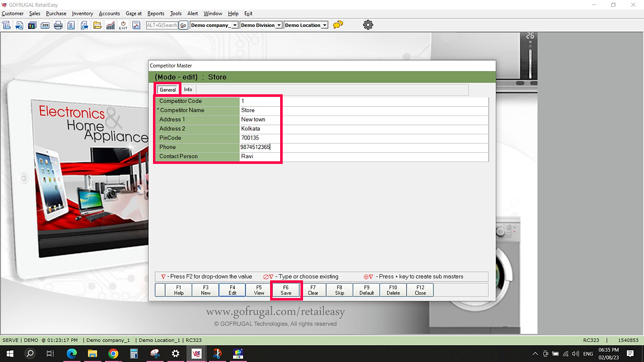Expand the Demo Division dropdown
The height and width of the screenshot is (362, 644).
[279, 25]
